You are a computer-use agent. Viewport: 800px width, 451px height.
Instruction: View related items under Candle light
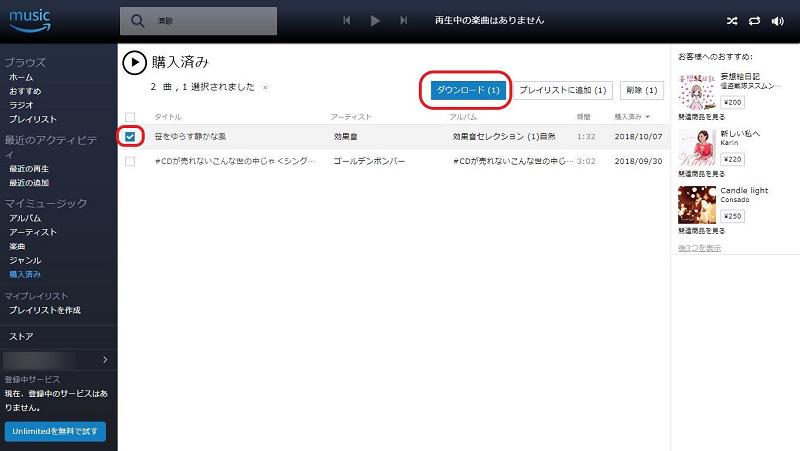701,231
